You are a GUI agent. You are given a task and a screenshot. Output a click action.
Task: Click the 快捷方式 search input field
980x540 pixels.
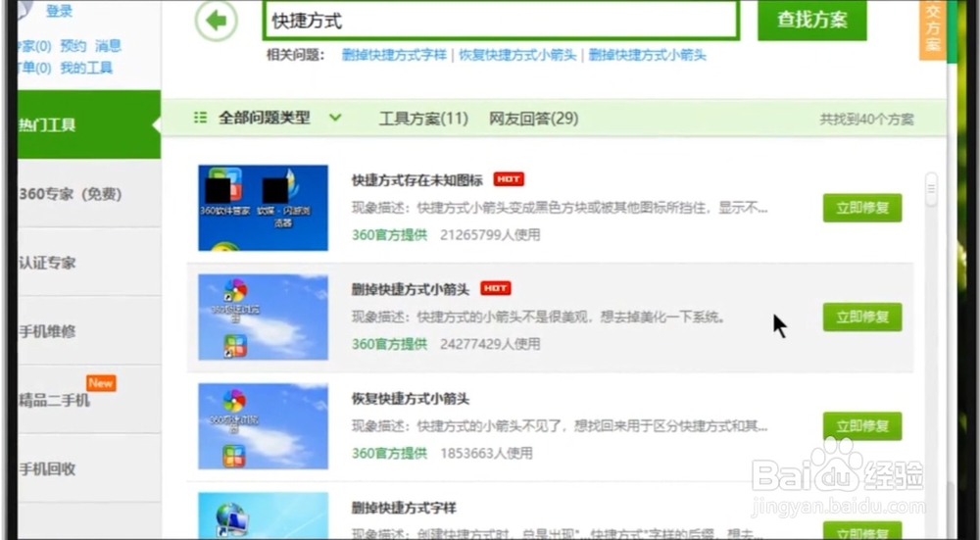click(x=501, y=20)
